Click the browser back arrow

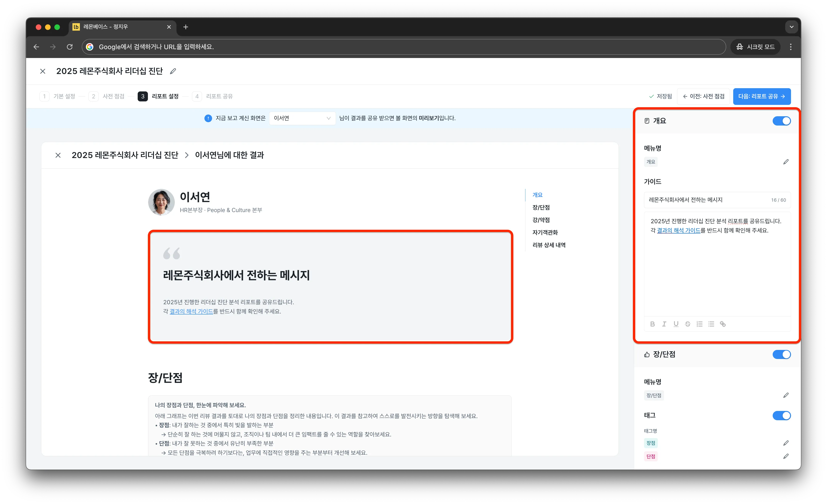point(36,47)
